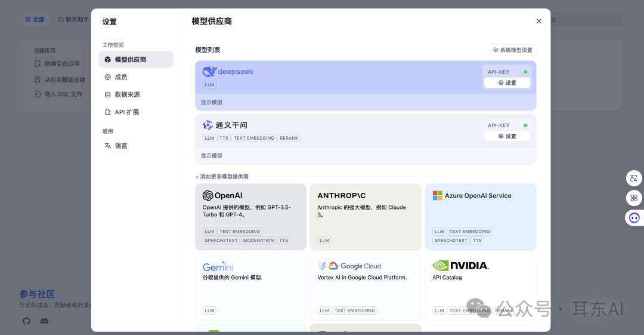
Task: Click the background search field
Action: [586, 20]
